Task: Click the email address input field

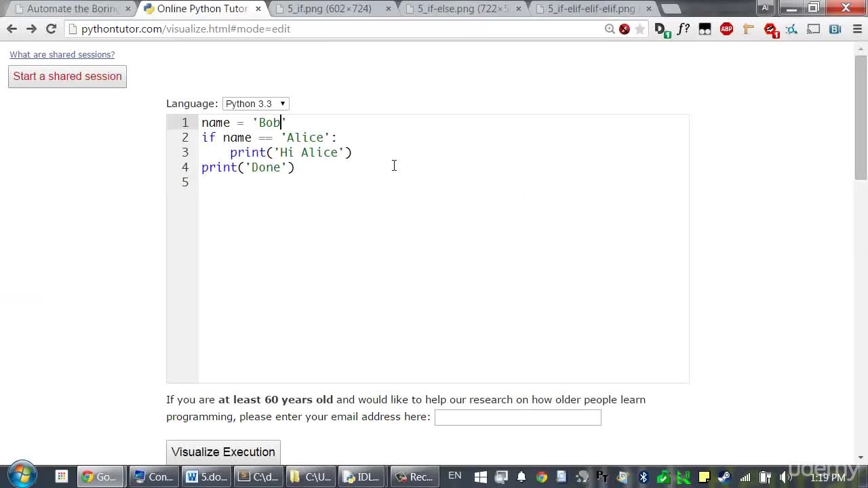Action: pyautogui.click(x=518, y=418)
